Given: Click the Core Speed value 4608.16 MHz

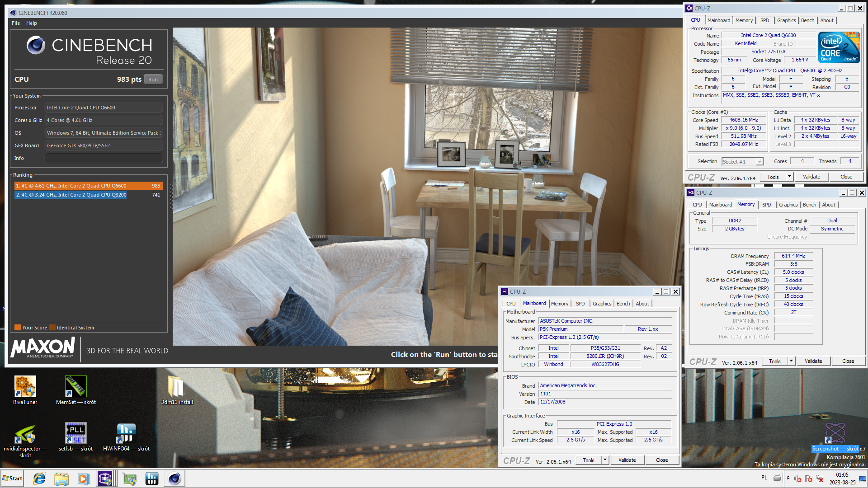Looking at the screenshot, I should point(743,120).
